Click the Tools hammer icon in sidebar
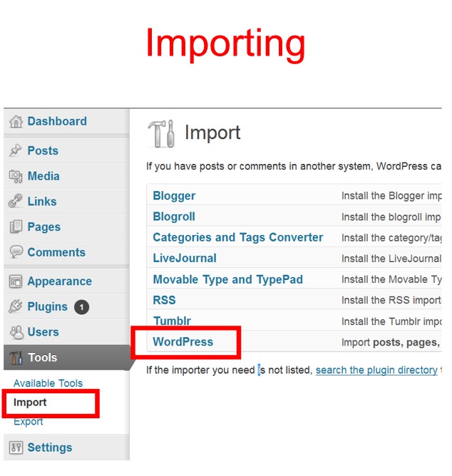 click(16, 358)
